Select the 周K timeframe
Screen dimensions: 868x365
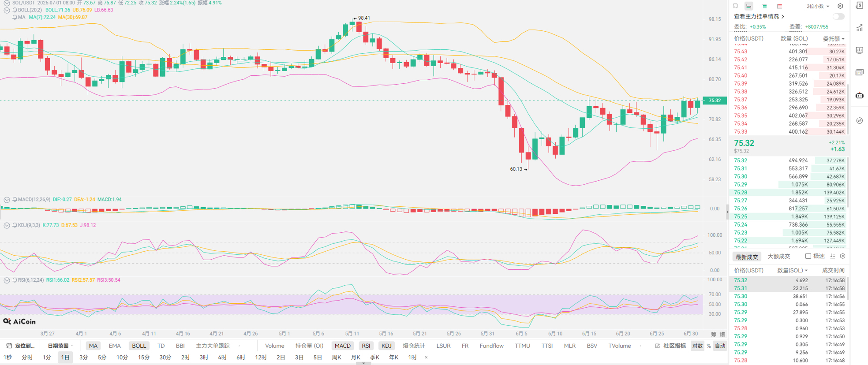[337, 358]
